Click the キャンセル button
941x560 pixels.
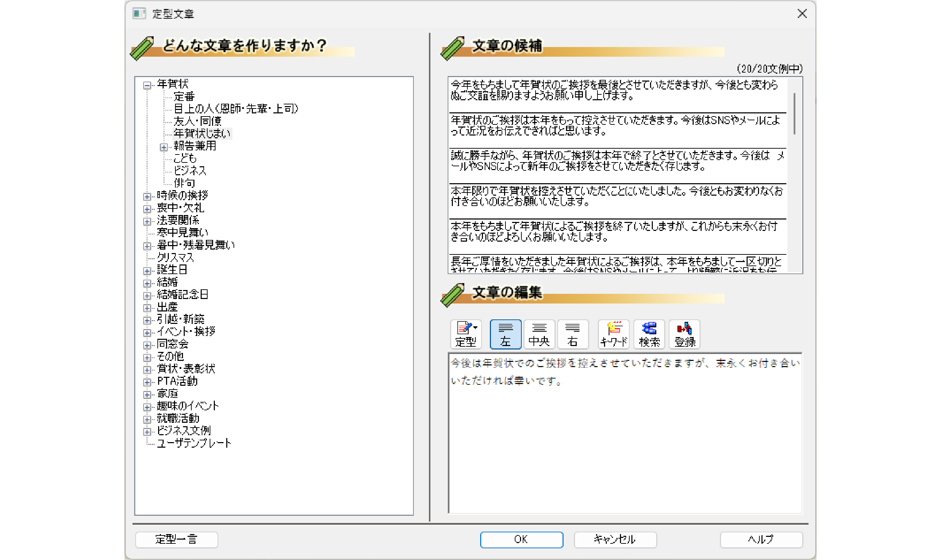tap(615, 539)
